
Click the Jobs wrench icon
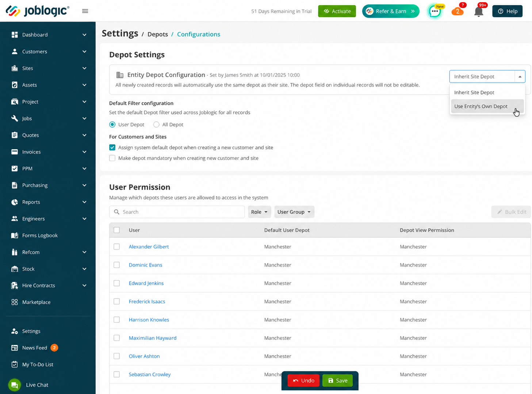15,118
